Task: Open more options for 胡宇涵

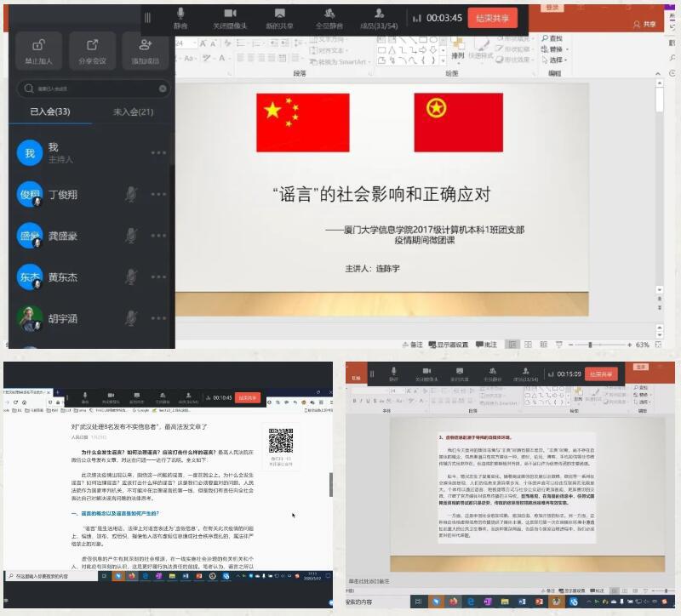Action: [x=159, y=318]
